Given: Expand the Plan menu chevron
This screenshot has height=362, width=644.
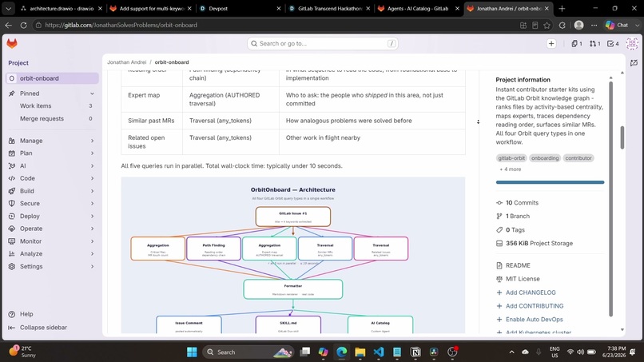Looking at the screenshot, I should tap(93, 153).
